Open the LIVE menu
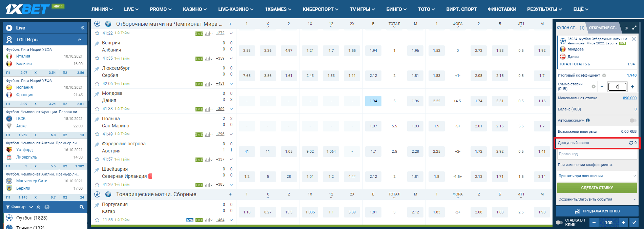644x229 pixels. click(x=131, y=9)
